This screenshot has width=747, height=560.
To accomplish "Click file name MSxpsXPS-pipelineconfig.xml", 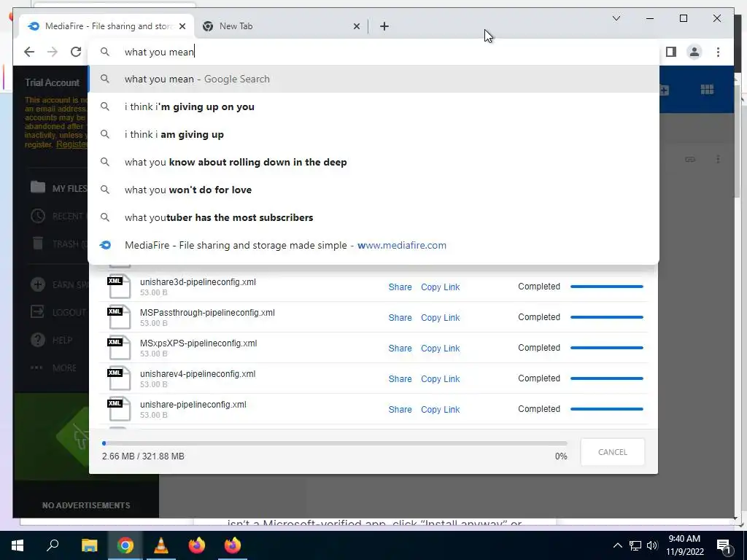I will (x=198, y=343).
